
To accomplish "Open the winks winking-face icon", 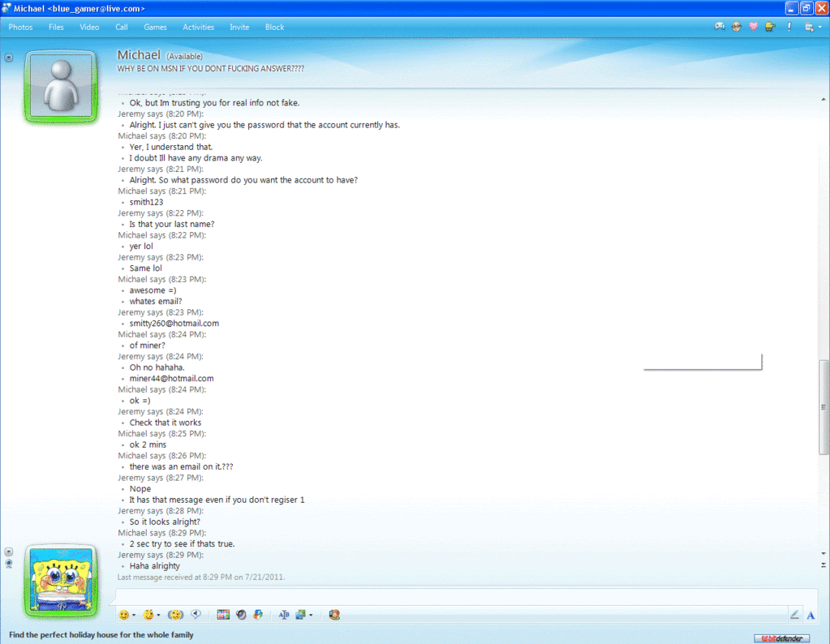I will click(148, 614).
